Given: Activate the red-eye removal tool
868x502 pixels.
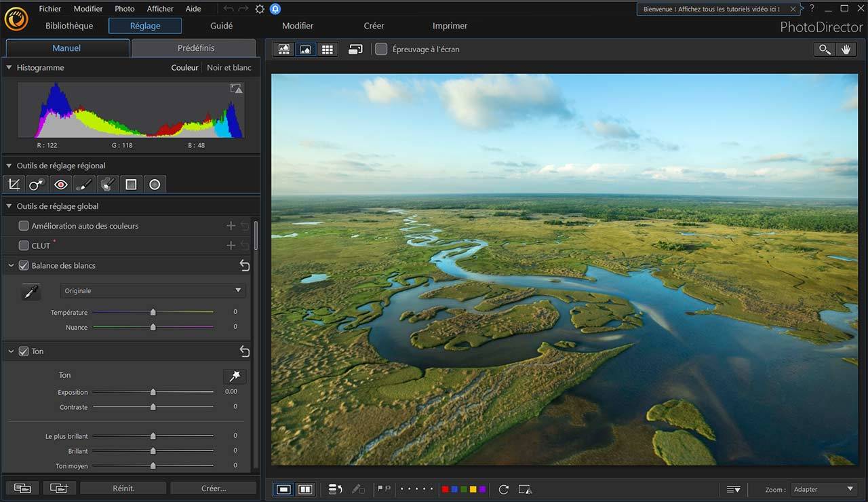Looking at the screenshot, I should [x=61, y=185].
